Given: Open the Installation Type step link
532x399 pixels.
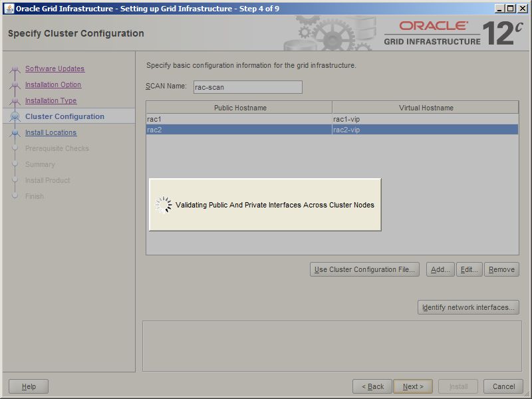Looking at the screenshot, I should 51,100.
